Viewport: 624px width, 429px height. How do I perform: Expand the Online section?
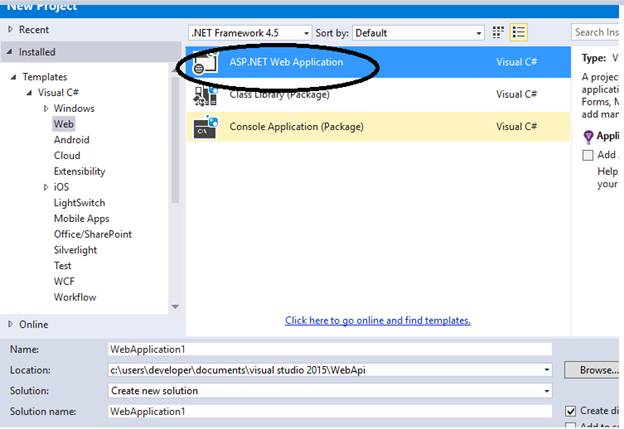pos(10,324)
